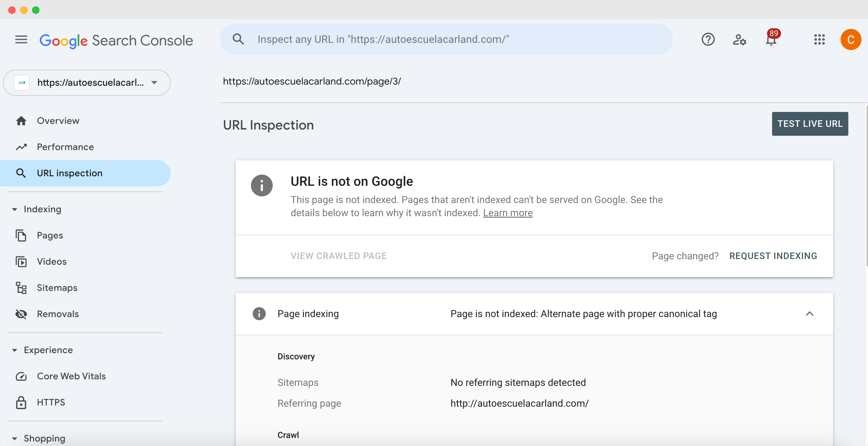Open the account avatar C
868x446 pixels.
[x=850, y=39]
